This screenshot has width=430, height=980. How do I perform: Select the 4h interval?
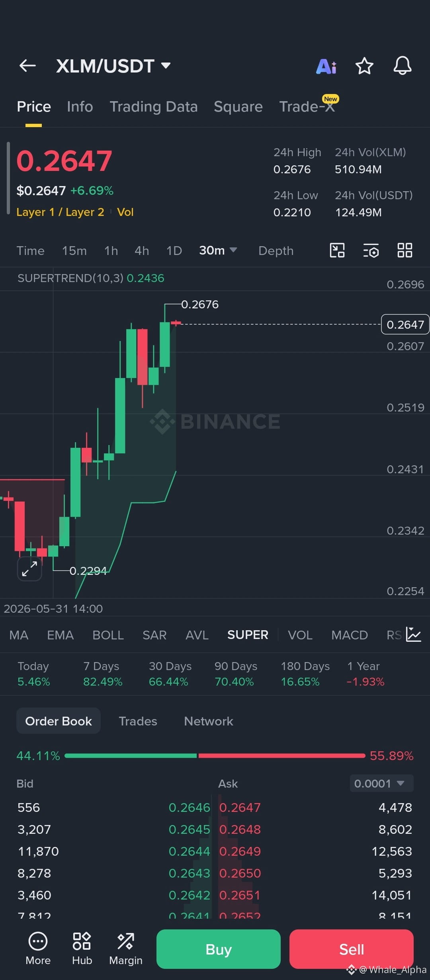coord(142,251)
